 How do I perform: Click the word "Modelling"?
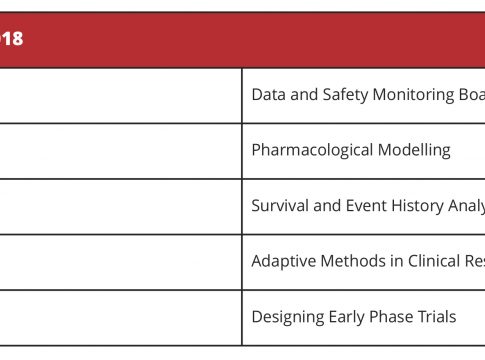coord(414,150)
